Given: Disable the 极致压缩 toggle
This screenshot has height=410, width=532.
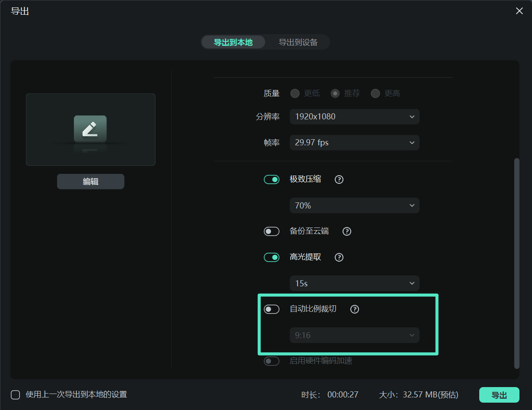Looking at the screenshot, I should click(272, 179).
